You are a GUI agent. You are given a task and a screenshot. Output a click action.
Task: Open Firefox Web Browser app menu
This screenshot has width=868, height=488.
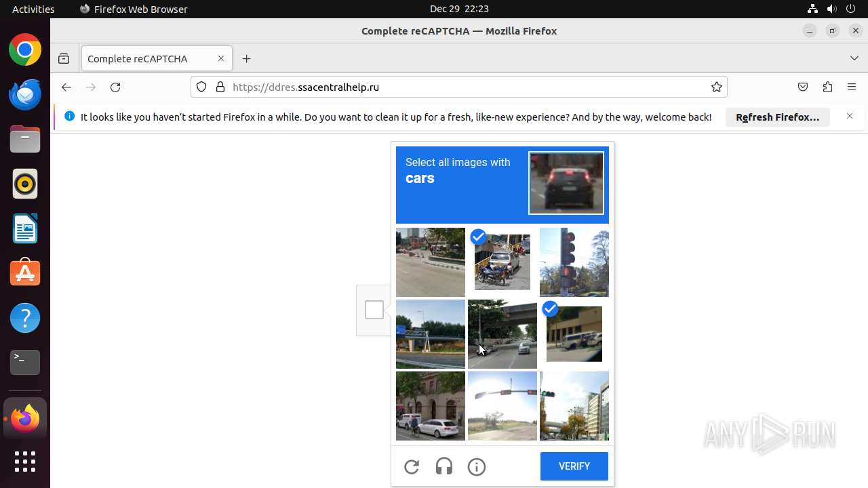pos(134,9)
